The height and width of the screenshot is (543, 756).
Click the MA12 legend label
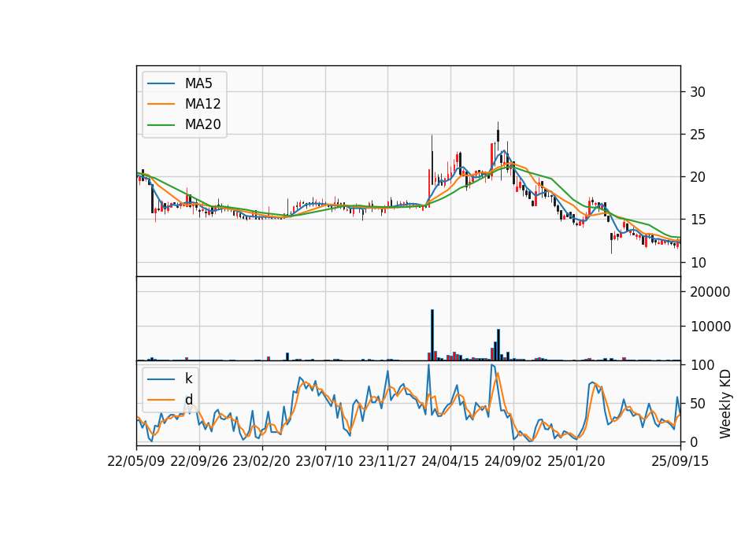coord(202,104)
